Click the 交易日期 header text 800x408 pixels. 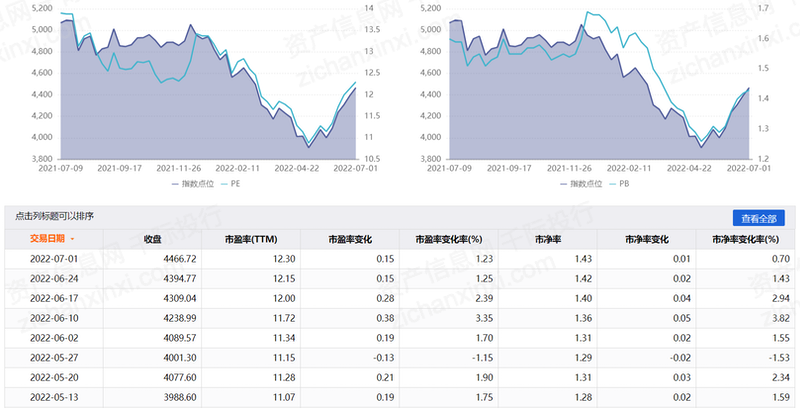[x=47, y=240]
